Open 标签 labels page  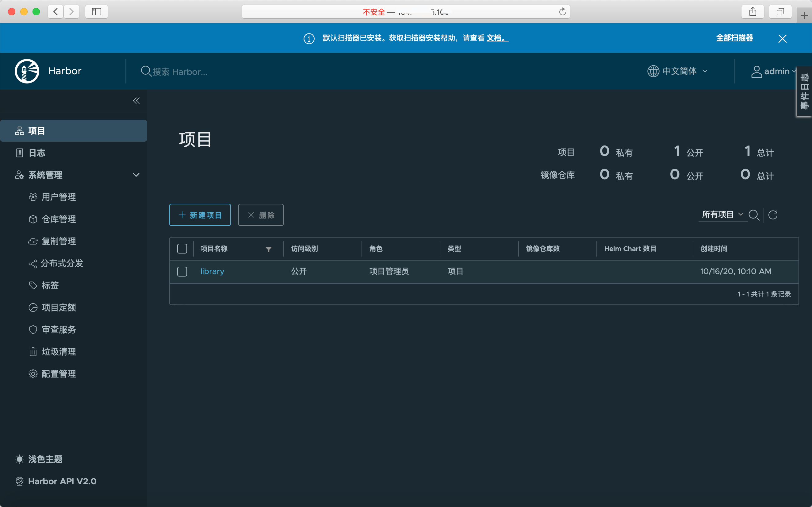[50, 286]
